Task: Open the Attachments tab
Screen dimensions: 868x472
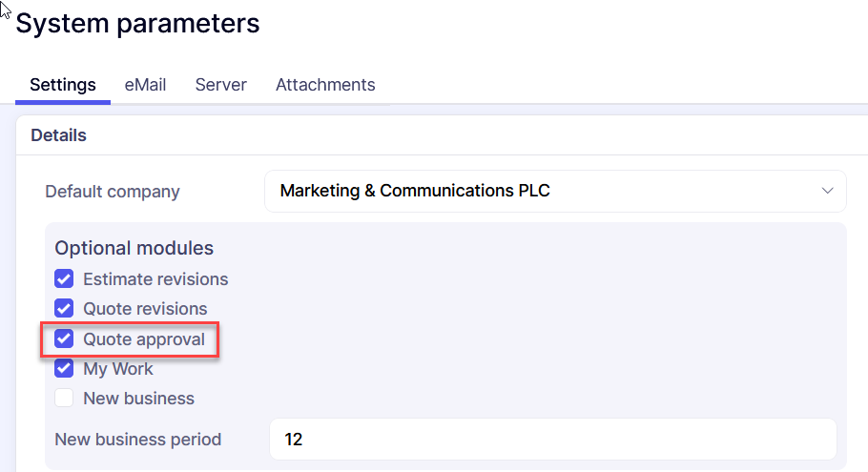Action: click(325, 85)
